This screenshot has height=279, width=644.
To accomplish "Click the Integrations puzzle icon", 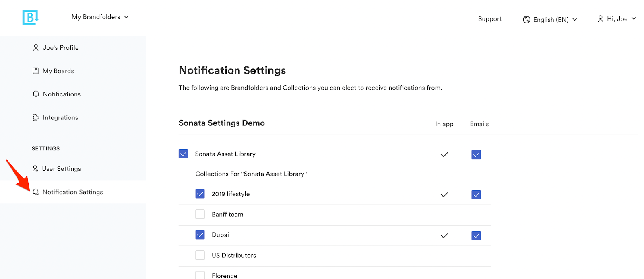I will coord(36,117).
